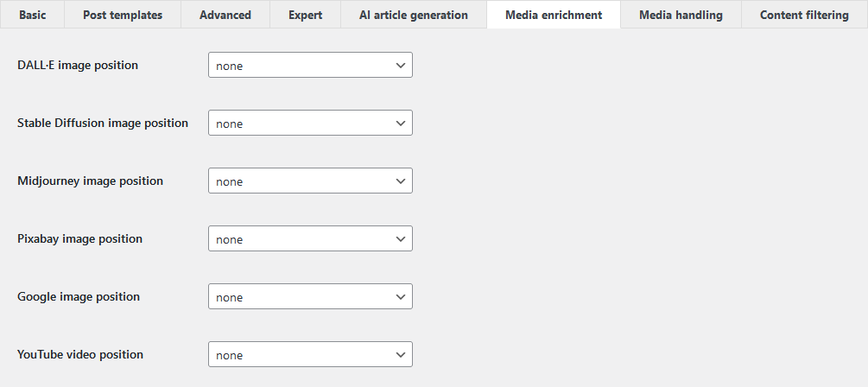Select the Expert tab

[x=305, y=15]
